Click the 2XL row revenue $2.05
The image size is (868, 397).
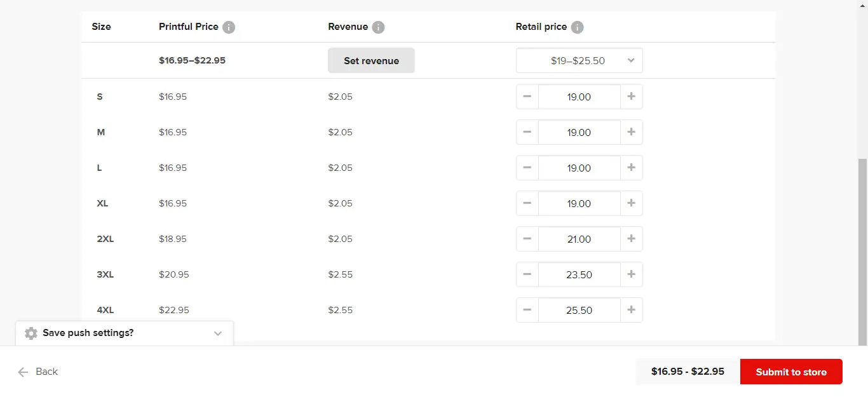pos(340,239)
